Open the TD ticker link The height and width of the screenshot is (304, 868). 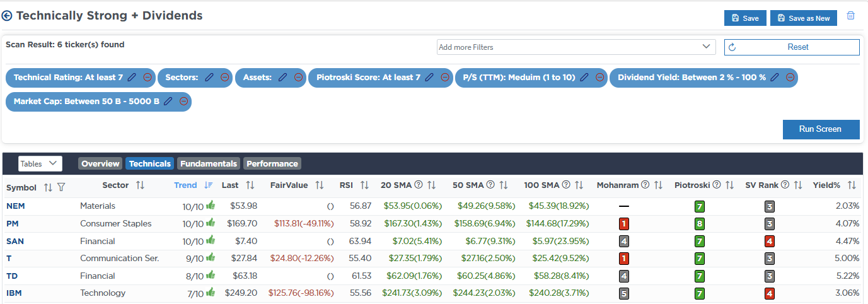pyautogui.click(x=12, y=276)
